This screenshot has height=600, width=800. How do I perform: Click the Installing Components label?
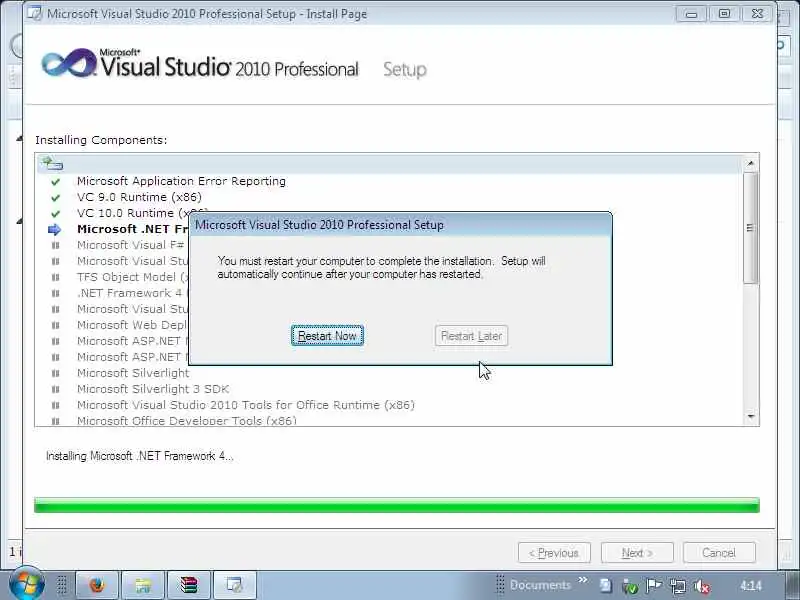[101, 140]
